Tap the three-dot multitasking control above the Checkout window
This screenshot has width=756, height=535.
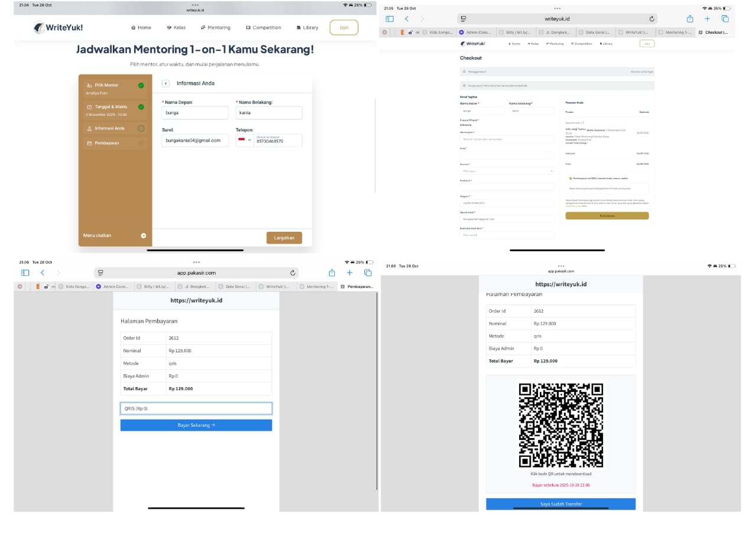558,8
